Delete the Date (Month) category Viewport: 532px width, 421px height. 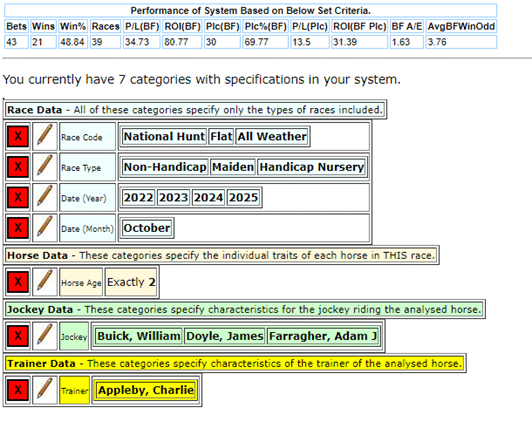pos(18,228)
